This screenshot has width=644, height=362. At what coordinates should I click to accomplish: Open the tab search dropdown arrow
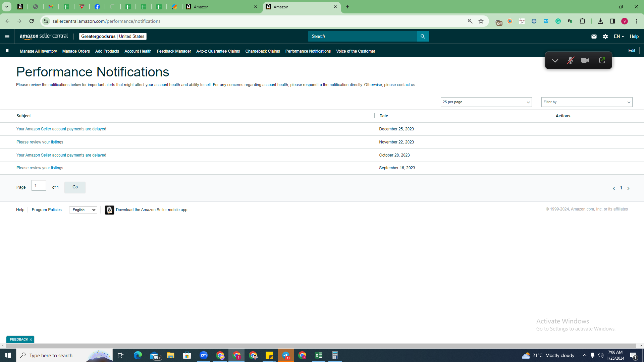click(6, 7)
